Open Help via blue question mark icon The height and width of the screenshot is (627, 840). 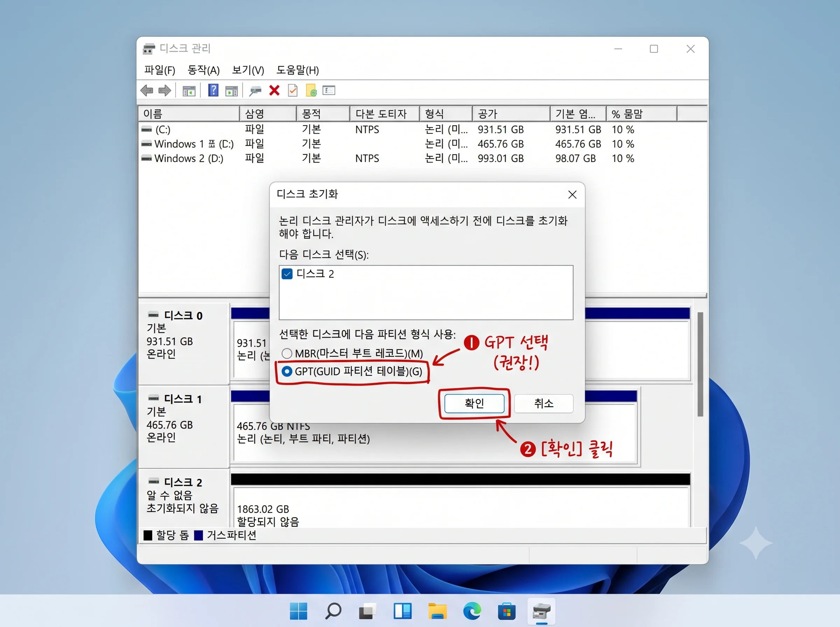point(213,90)
